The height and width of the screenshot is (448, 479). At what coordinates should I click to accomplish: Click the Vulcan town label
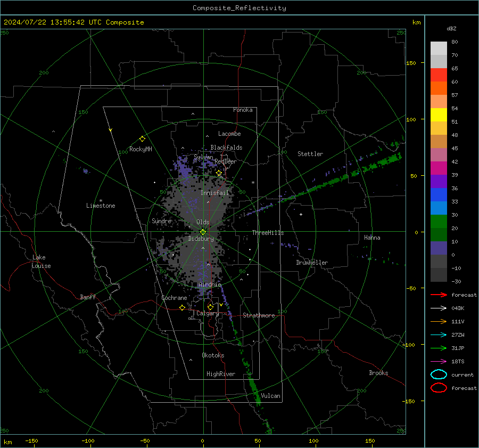tap(270, 396)
